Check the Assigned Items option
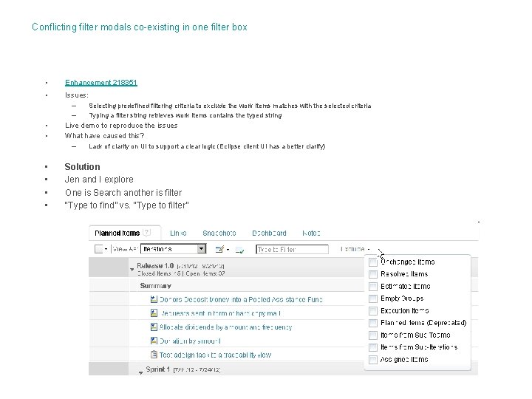 coord(373,360)
